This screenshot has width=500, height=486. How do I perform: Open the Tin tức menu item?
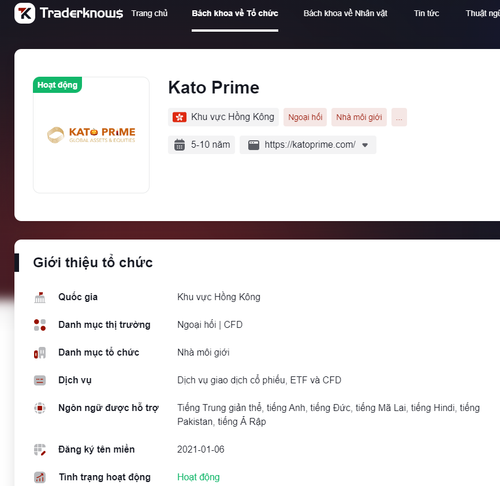[426, 13]
